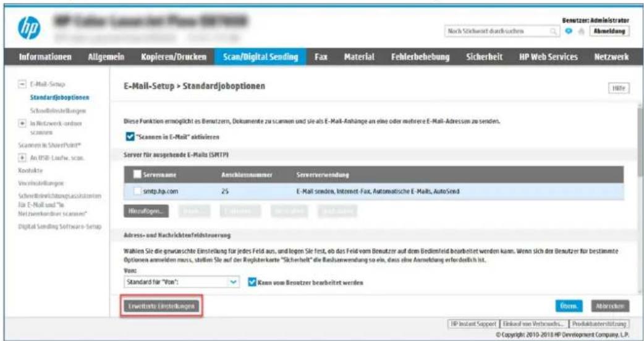The width and height of the screenshot is (644, 341).
Task: Select the smtp.hp.com row checkbox
Action: pos(138,191)
